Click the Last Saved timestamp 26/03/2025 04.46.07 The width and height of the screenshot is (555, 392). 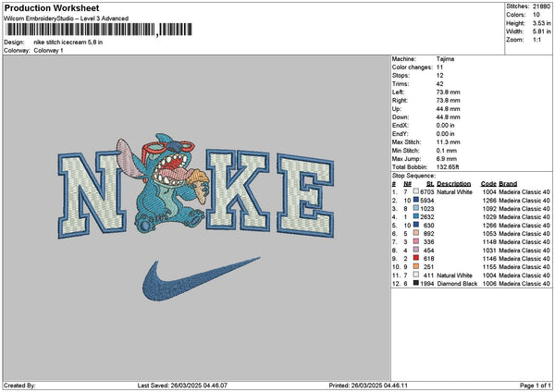199,386
